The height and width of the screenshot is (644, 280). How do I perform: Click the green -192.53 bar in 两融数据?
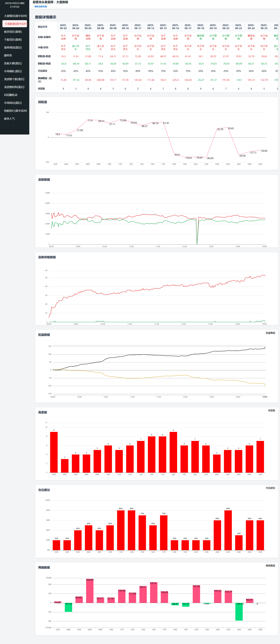click(239, 612)
